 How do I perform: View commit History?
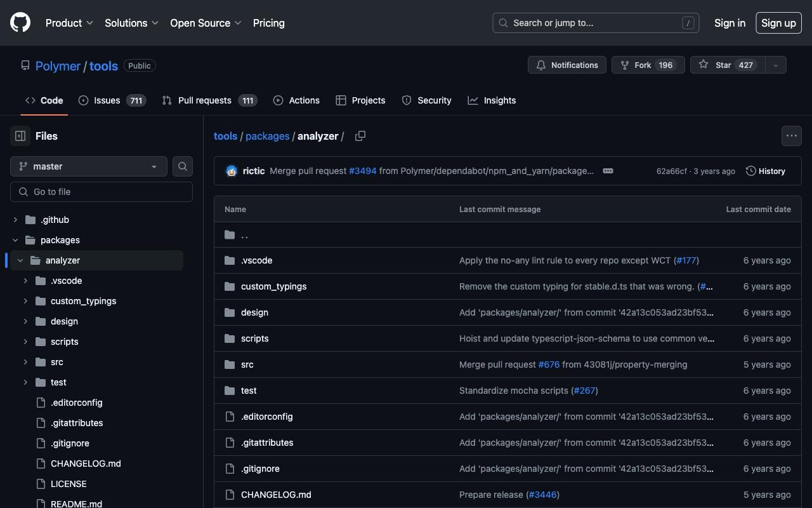tap(766, 171)
